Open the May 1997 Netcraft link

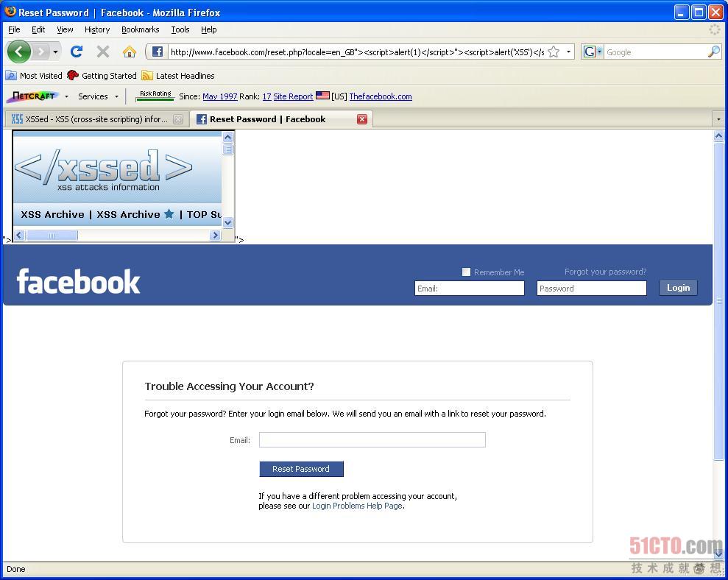tap(220, 96)
